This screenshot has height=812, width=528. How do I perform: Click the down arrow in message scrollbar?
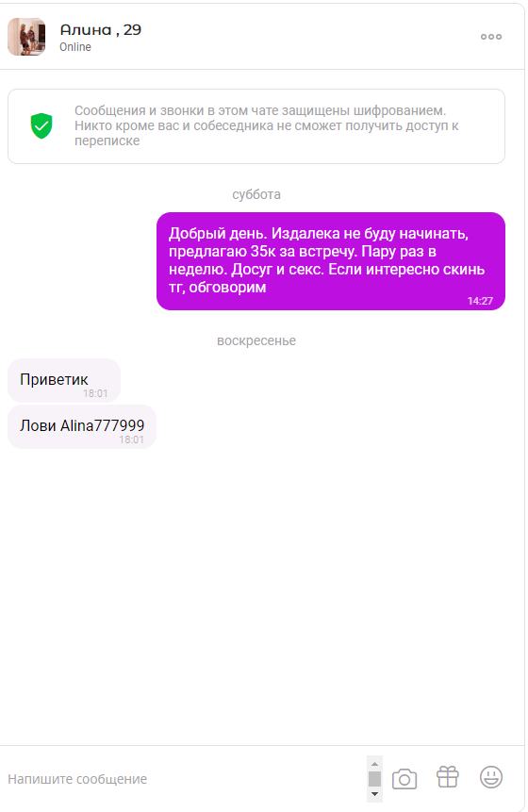click(374, 794)
